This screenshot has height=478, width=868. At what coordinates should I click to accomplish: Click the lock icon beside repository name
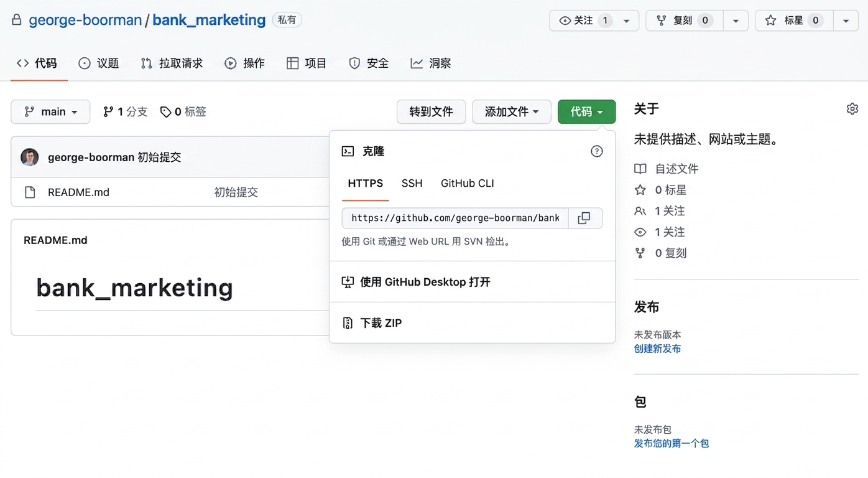17,20
